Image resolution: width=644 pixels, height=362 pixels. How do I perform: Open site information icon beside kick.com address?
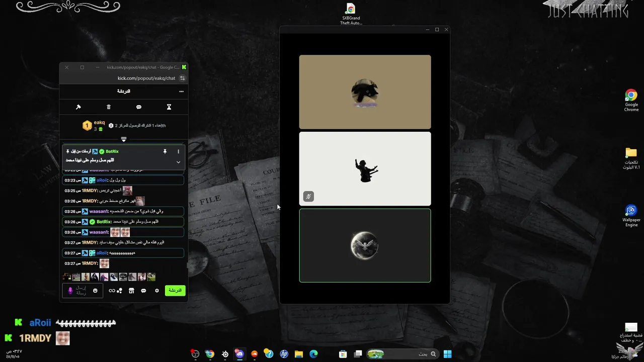click(182, 78)
